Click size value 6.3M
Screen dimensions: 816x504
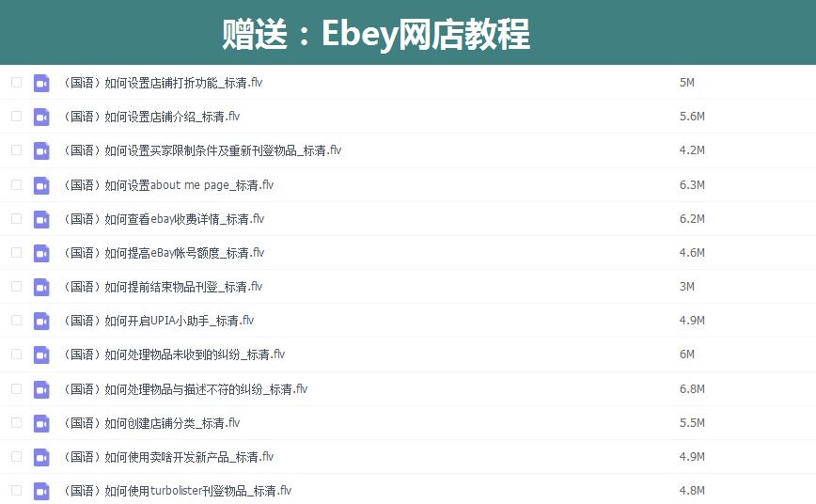tap(692, 185)
